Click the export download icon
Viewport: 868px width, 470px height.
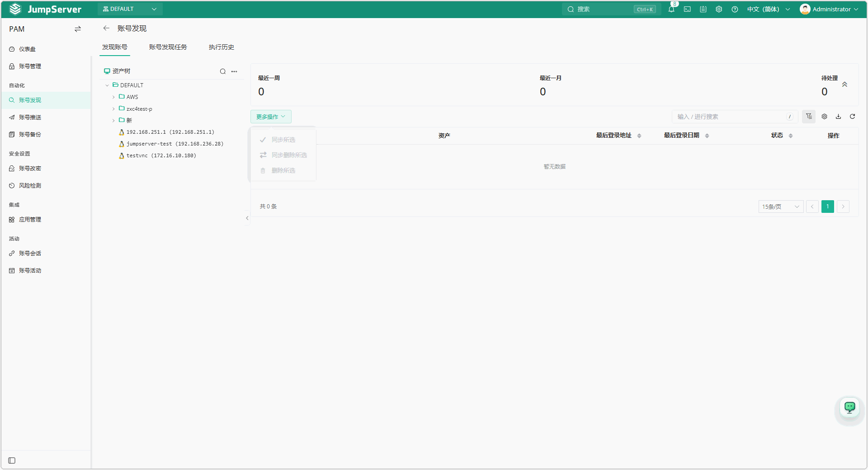click(x=838, y=117)
